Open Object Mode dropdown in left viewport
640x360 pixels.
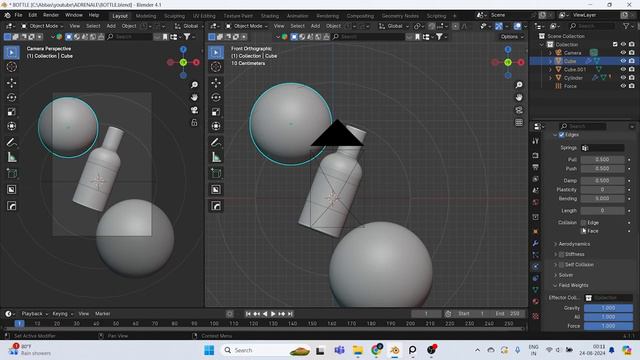tap(42, 26)
